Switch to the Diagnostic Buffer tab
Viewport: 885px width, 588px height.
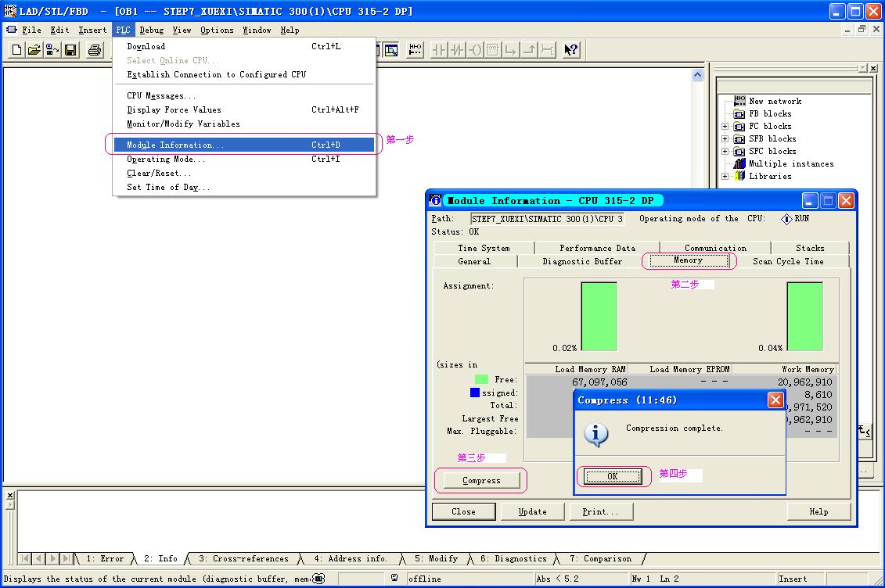coord(582,261)
